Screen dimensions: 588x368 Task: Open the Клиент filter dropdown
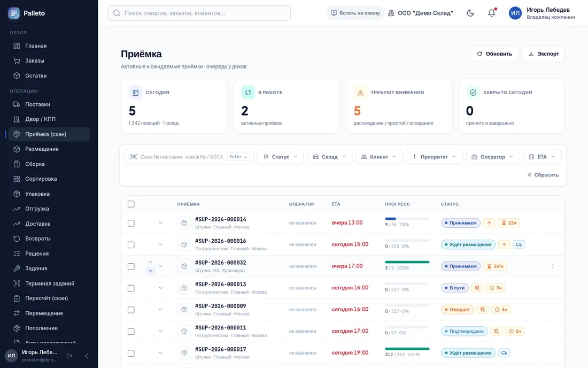coord(379,157)
